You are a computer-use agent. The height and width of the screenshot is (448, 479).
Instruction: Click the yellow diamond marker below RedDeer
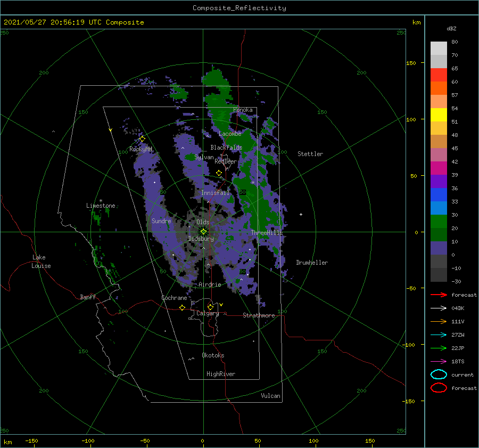click(219, 173)
